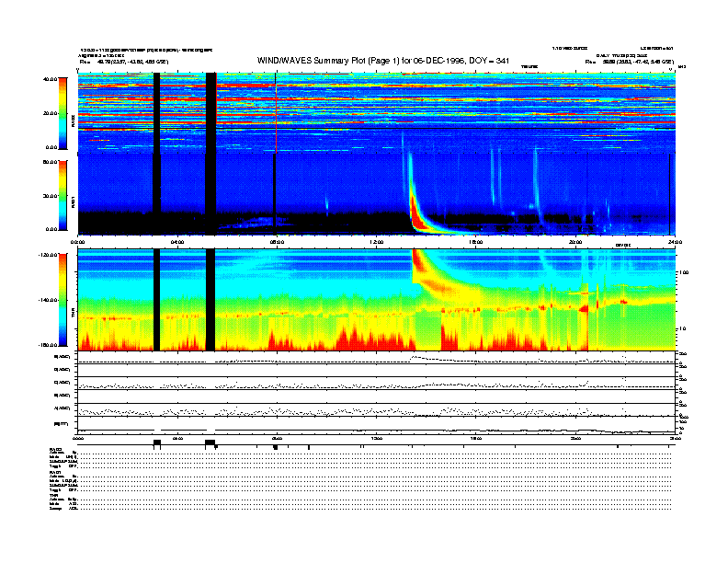728x563 pixels.
Task: Click the wider second black gap in TNR panel
Action: pyautogui.click(x=210, y=300)
